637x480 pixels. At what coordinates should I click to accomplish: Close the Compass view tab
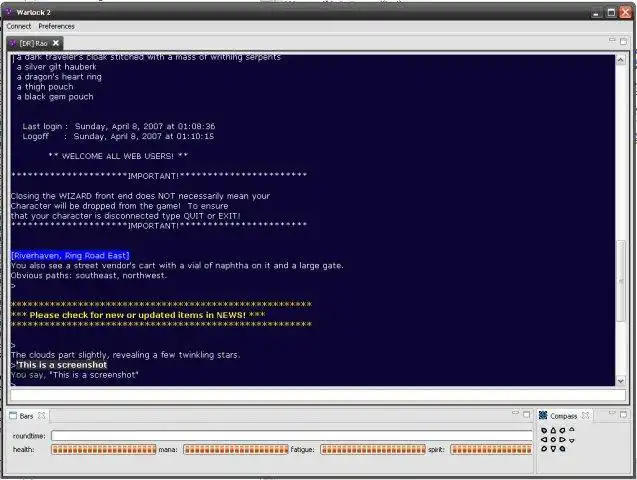(585, 415)
